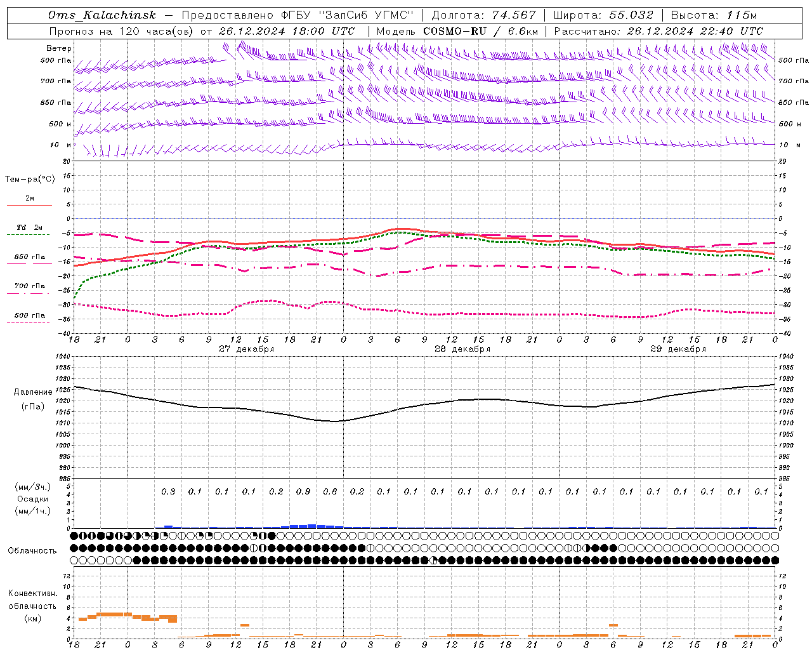The image size is (812, 650).
Task: Click the 'Конвективн.' convective cloud label
Action: 32,594
